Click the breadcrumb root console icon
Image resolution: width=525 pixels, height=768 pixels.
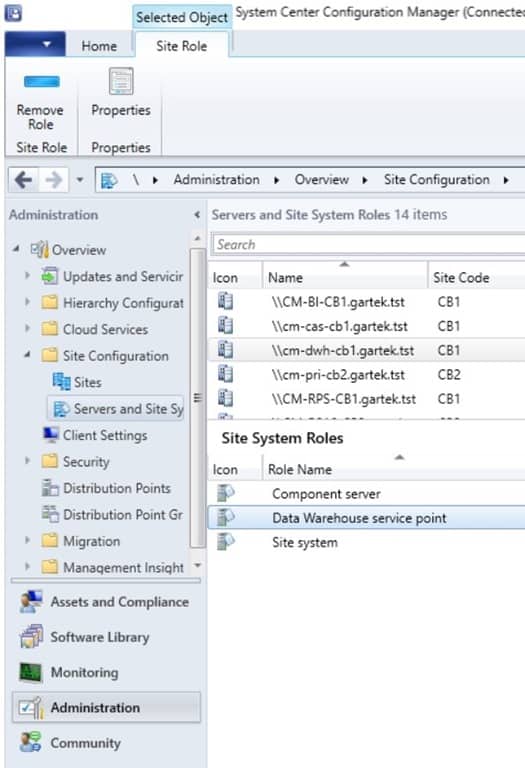[x=109, y=180]
